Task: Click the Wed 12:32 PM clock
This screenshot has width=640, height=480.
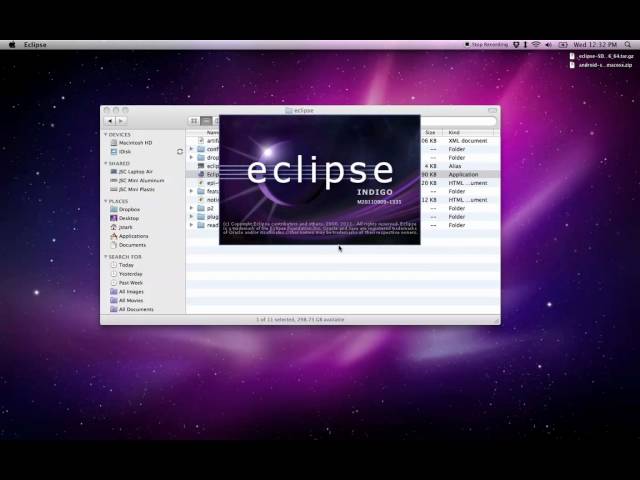Action: click(595, 44)
